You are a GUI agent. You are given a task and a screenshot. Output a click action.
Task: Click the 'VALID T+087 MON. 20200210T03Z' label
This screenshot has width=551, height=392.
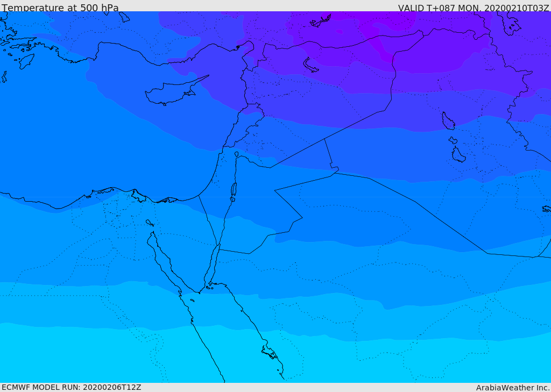(x=474, y=8)
